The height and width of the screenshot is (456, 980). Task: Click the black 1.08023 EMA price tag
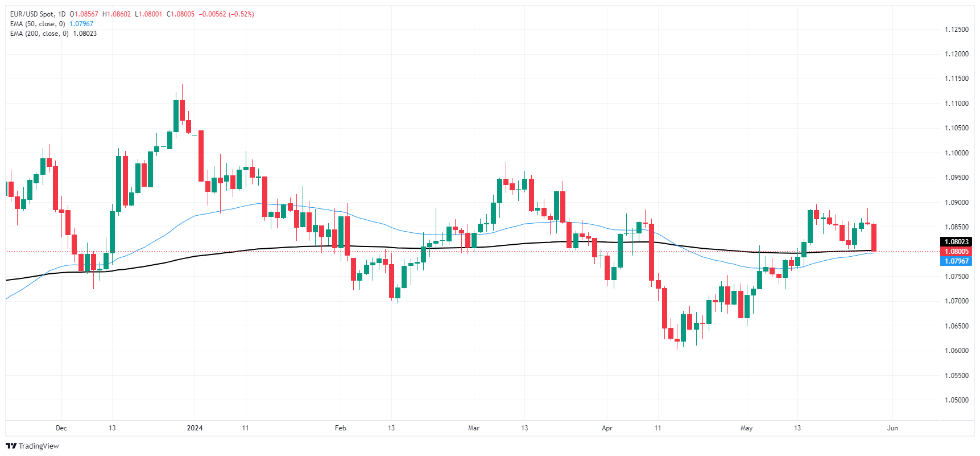[956, 242]
